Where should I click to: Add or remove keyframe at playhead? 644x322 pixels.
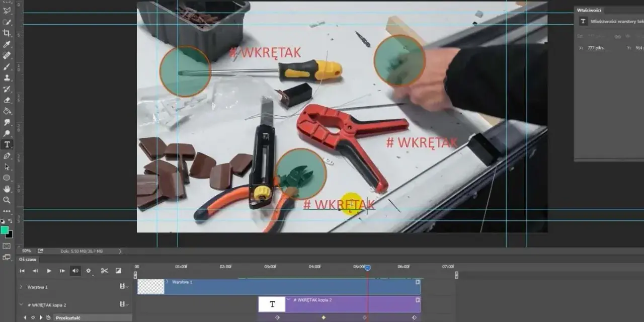click(x=33, y=317)
